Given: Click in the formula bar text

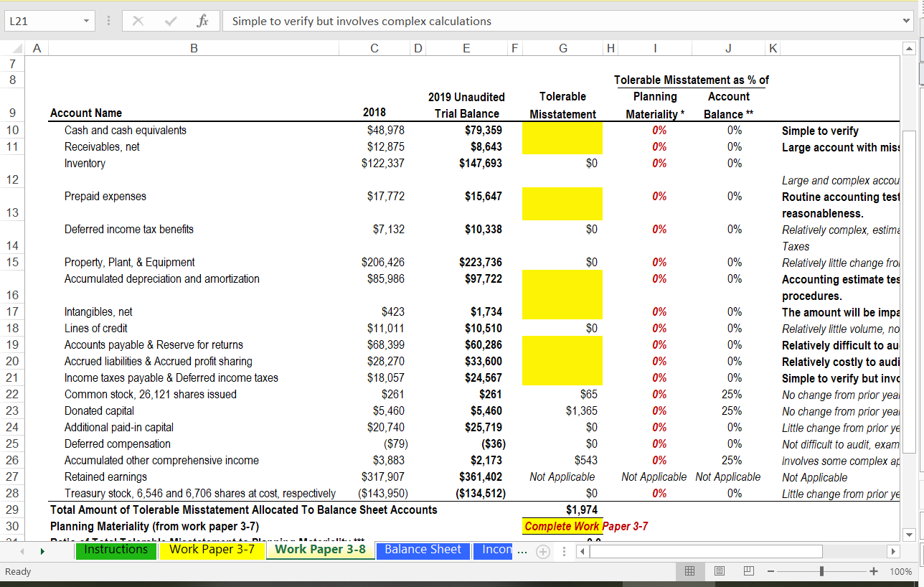Looking at the screenshot, I should click(x=362, y=21).
